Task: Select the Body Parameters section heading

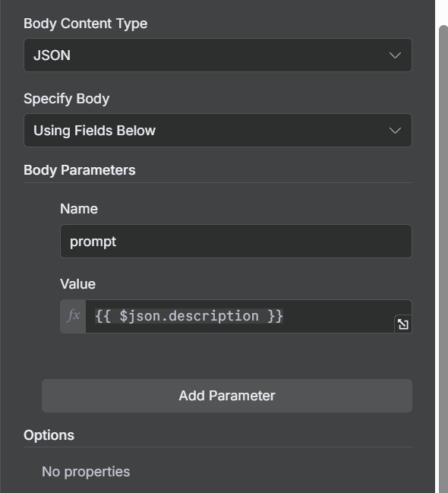Action: [x=80, y=170]
